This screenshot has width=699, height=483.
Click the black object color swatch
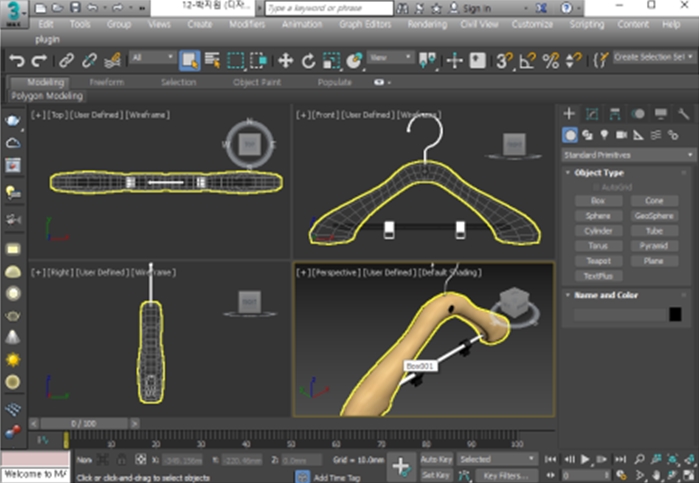[x=675, y=314]
